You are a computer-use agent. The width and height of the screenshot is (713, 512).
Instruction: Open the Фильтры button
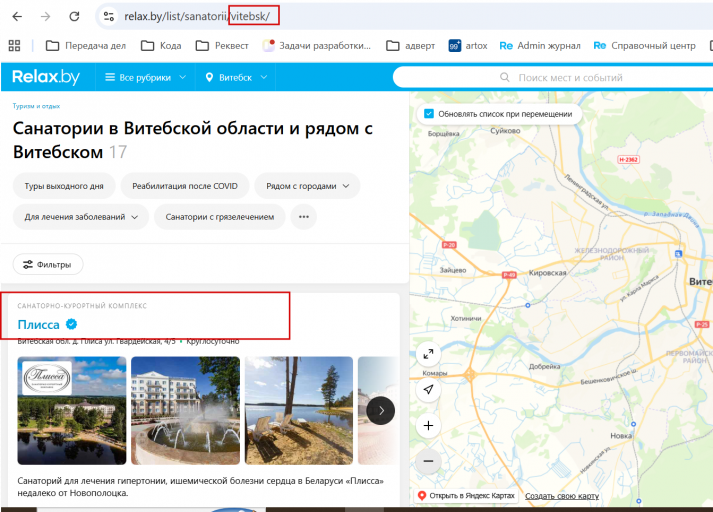pos(48,264)
